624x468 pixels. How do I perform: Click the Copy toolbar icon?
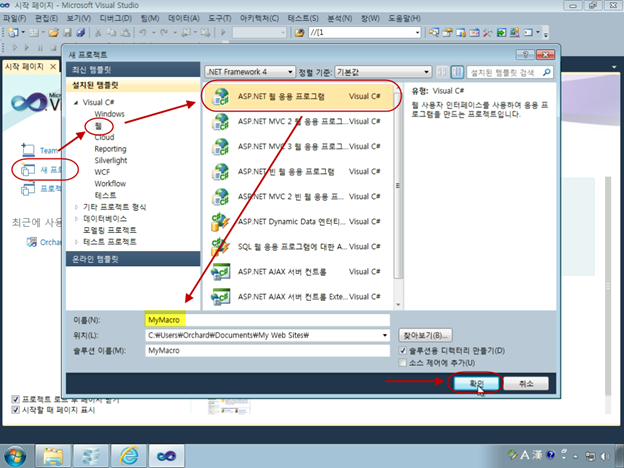tap(112, 33)
